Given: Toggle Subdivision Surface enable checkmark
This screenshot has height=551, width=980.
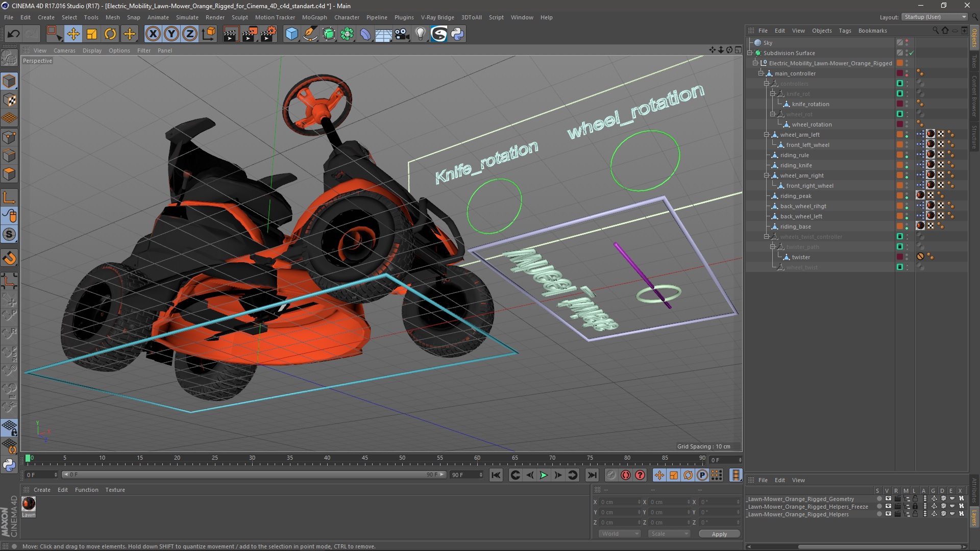Looking at the screenshot, I should pos(911,53).
